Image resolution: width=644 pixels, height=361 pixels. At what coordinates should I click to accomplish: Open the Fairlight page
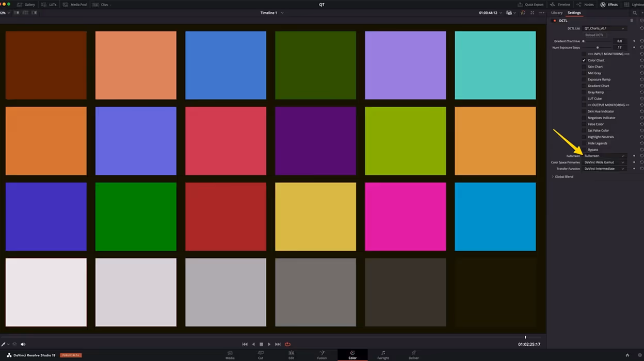pyautogui.click(x=383, y=355)
